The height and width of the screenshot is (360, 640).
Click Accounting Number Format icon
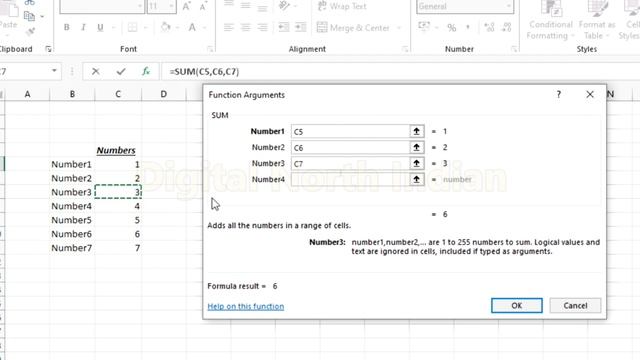click(x=424, y=27)
